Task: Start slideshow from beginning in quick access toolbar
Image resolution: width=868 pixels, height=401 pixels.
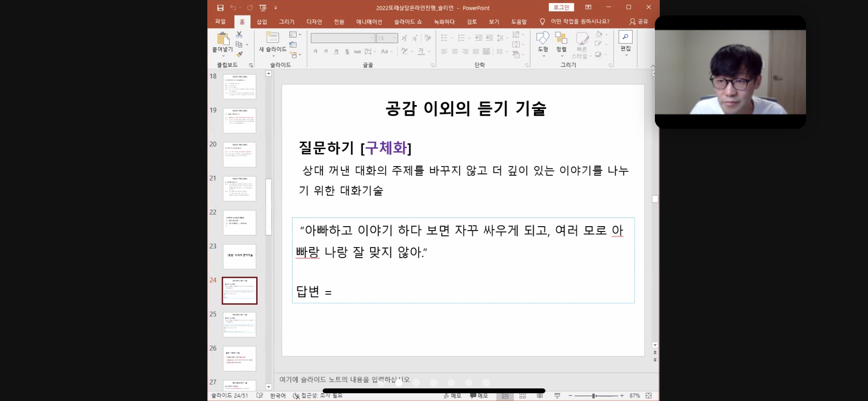Action: pos(263,8)
